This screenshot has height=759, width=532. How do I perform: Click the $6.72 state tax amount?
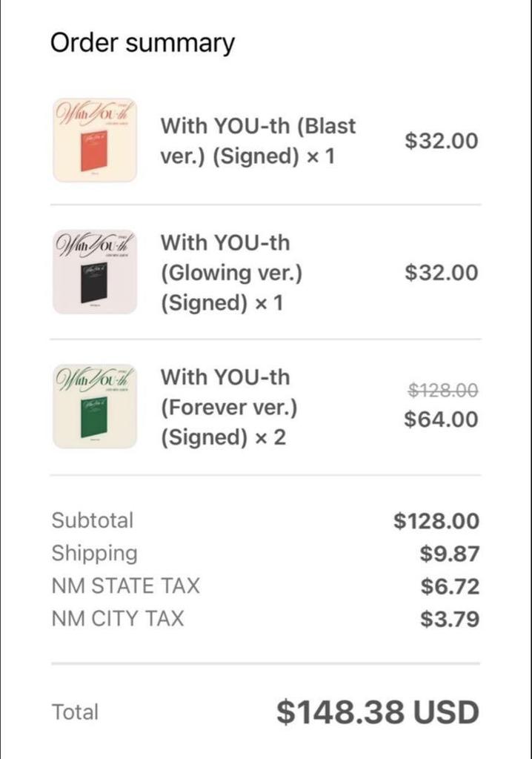pyautogui.click(x=450, y=586)
